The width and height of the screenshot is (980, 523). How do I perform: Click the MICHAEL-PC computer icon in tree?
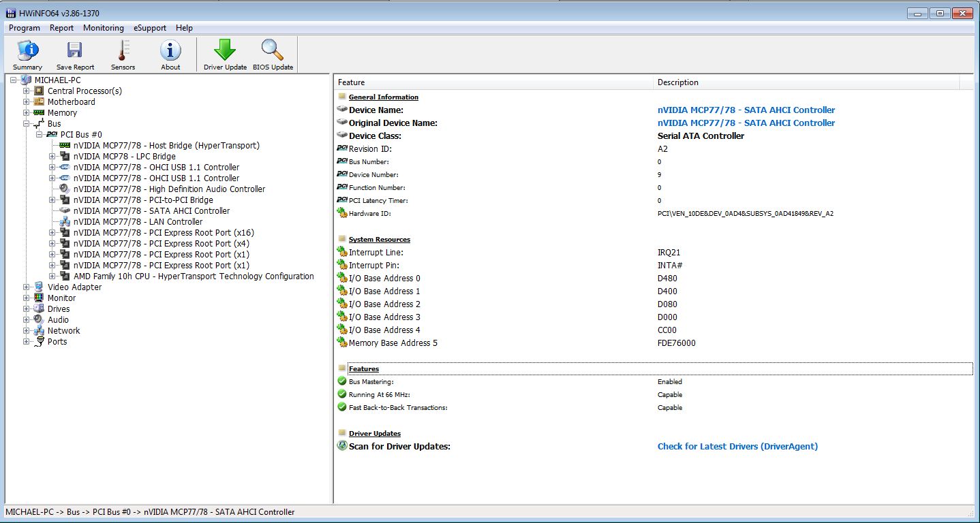pyautogui.click(x=27, y=80)
